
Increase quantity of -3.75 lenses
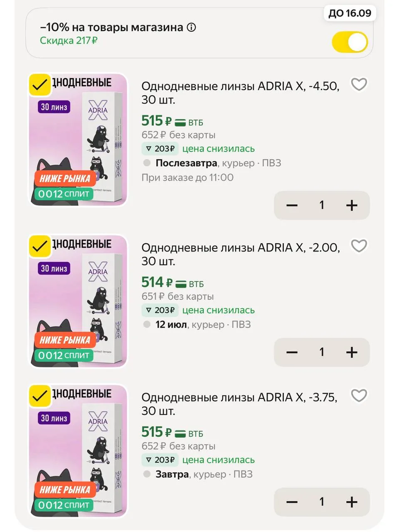352,502
